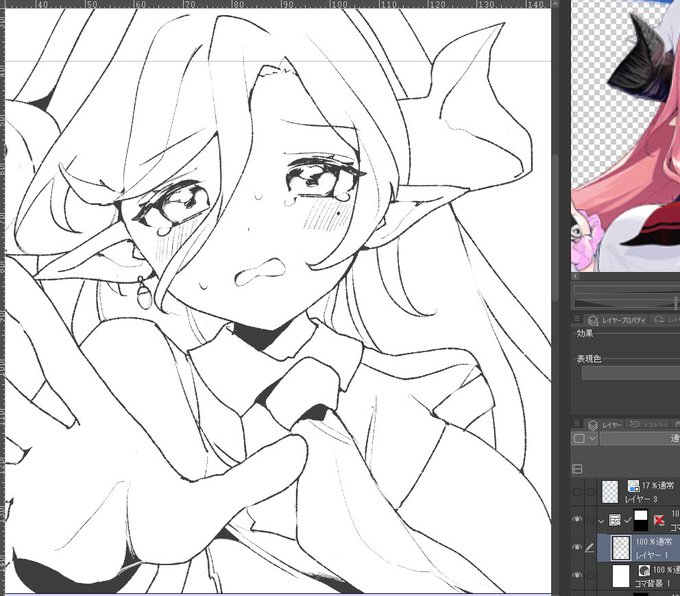680x596 pixels.
Task: Switch to the レイヤー panel tab
Action: (x=605, y=425)
